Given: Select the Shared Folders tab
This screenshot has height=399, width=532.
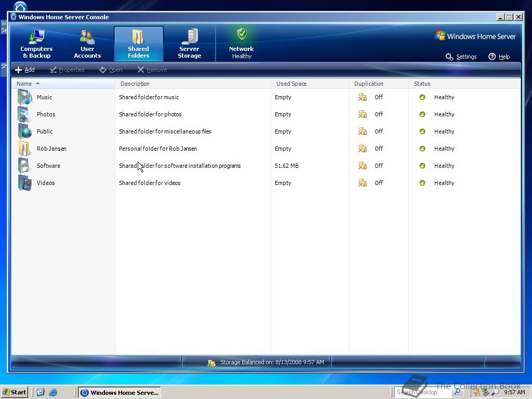Looking at the screenshot, I should tap(138, 44).
